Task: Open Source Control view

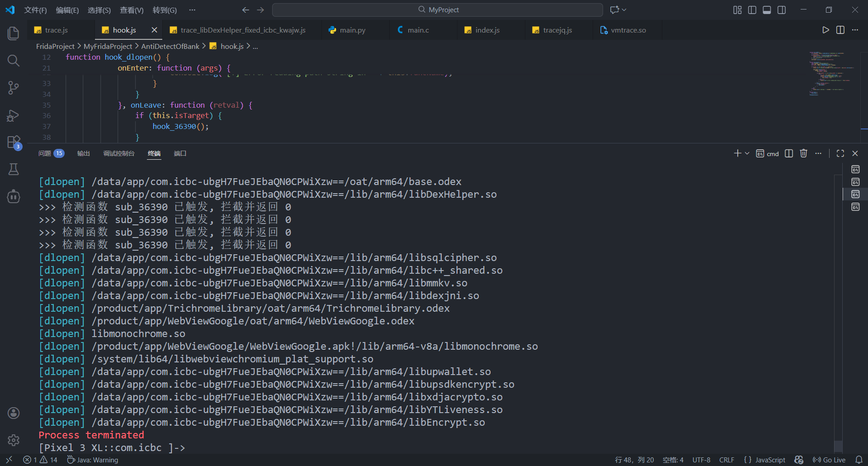Action: (14, 88)
